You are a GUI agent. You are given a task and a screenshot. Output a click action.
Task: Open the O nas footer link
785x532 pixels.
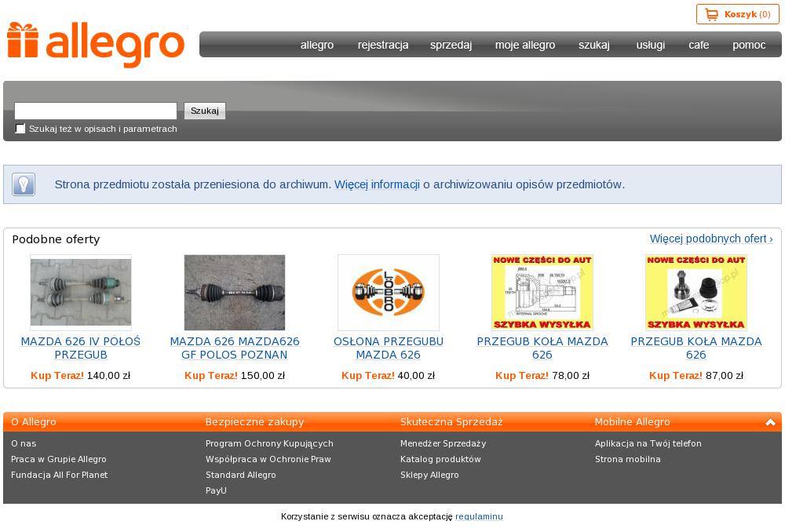coord(24,443)
